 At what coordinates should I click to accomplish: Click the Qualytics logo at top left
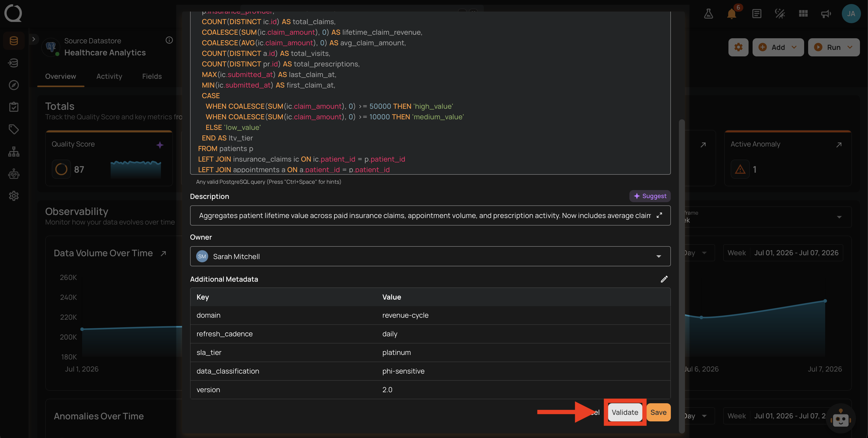[x=13, y=13]
